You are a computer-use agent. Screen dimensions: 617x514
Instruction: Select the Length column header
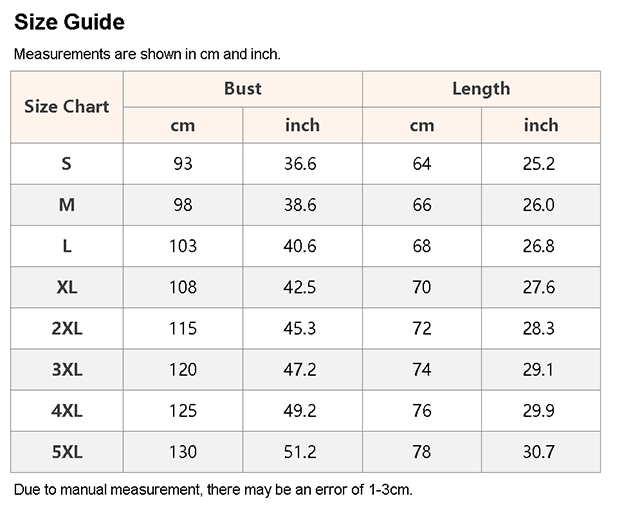[481, 88]
